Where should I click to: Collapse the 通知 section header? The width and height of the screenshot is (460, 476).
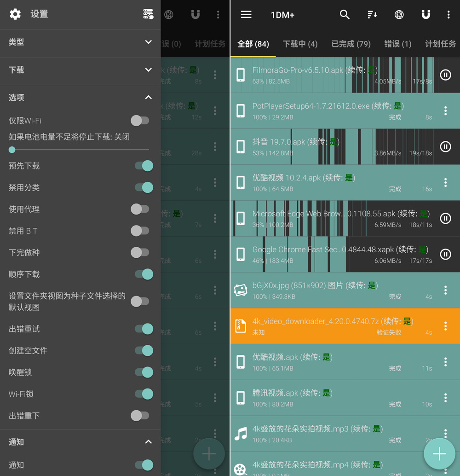coord(80,442)
